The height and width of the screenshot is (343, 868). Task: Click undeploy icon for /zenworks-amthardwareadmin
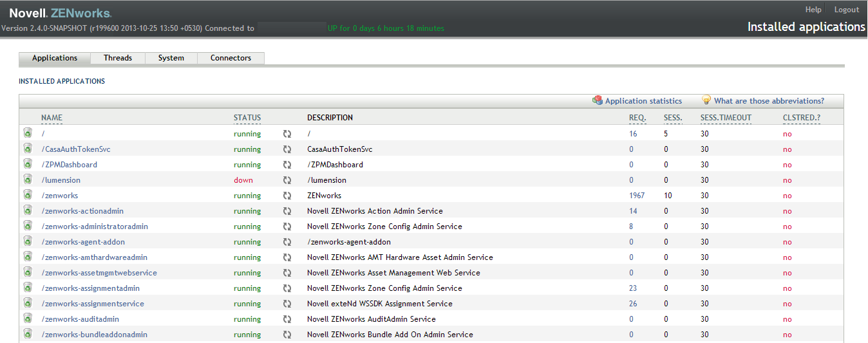click(x=28, y=257)
